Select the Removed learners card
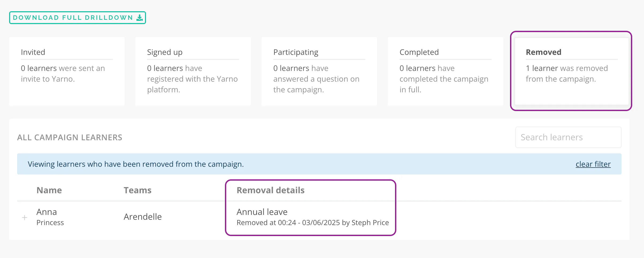The width and height of the screenshot is (644, 258). (572, 71)
